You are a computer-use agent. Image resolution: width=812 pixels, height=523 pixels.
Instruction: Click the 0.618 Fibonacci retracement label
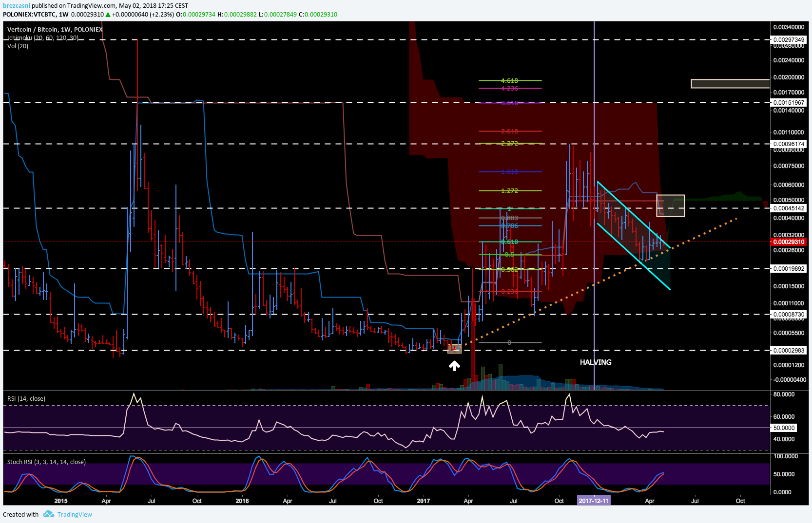pyautogui.click(x=509, y=242)
